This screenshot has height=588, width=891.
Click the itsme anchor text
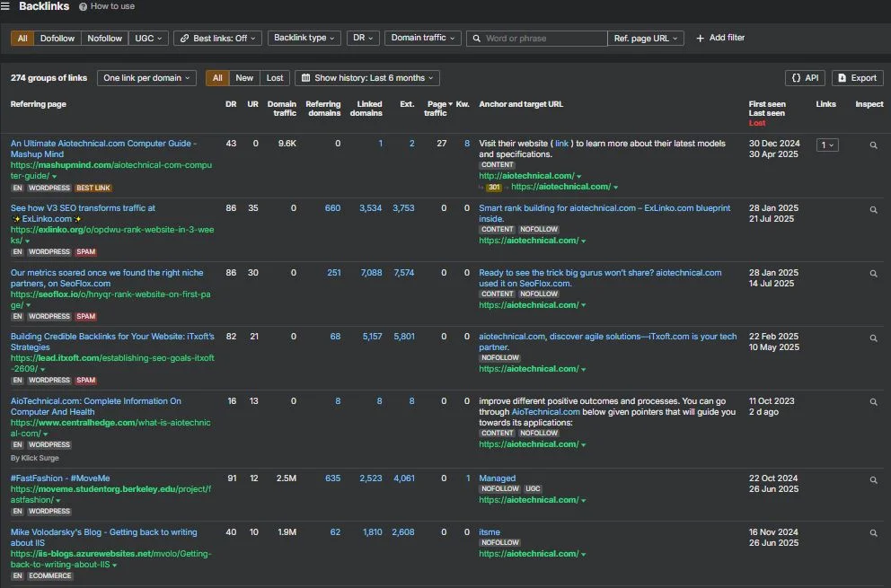tap(490, 532)
